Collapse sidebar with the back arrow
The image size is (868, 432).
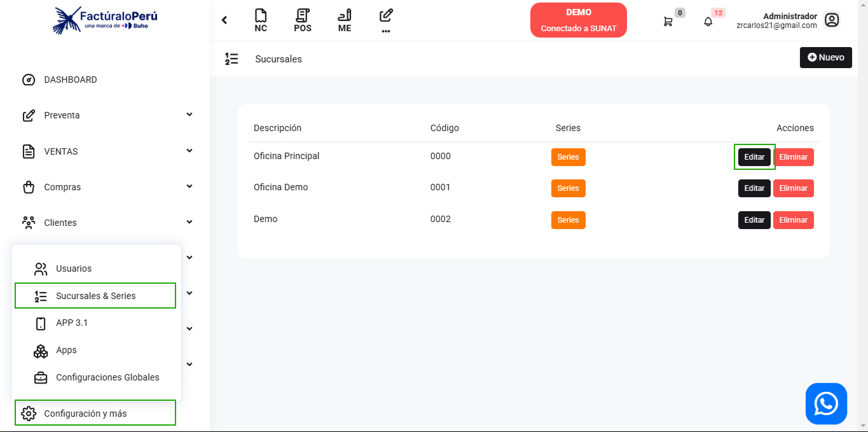point(224,20)
